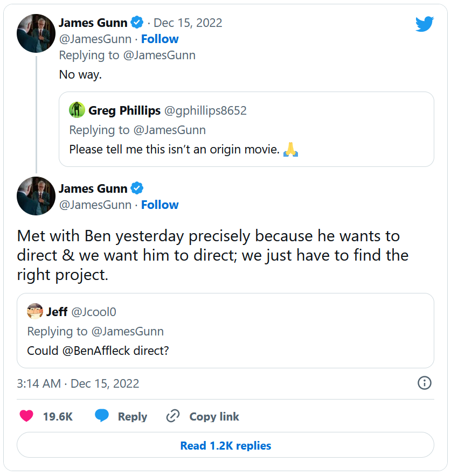The width and height of the screenshot is (451, 476).
Task: Open Greg Phillips' quoted origin movie tweet
Action: [246, 140]
